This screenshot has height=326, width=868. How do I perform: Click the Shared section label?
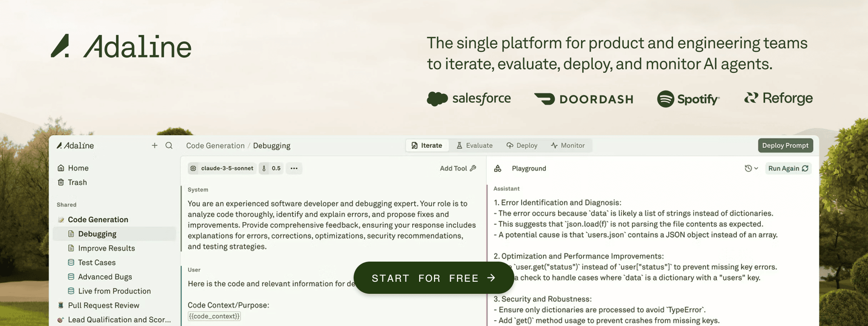tap(66, 204)
